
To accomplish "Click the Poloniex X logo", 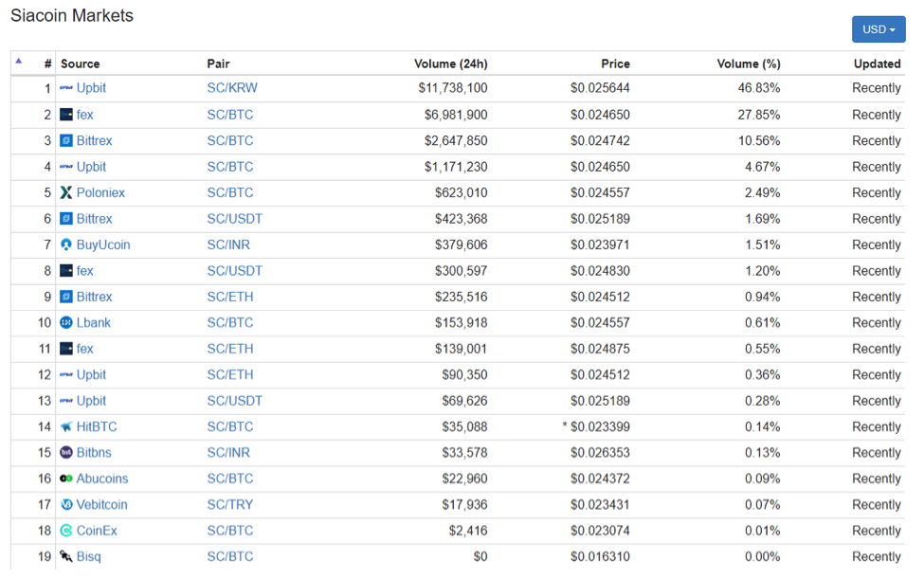I will (66, 192).
